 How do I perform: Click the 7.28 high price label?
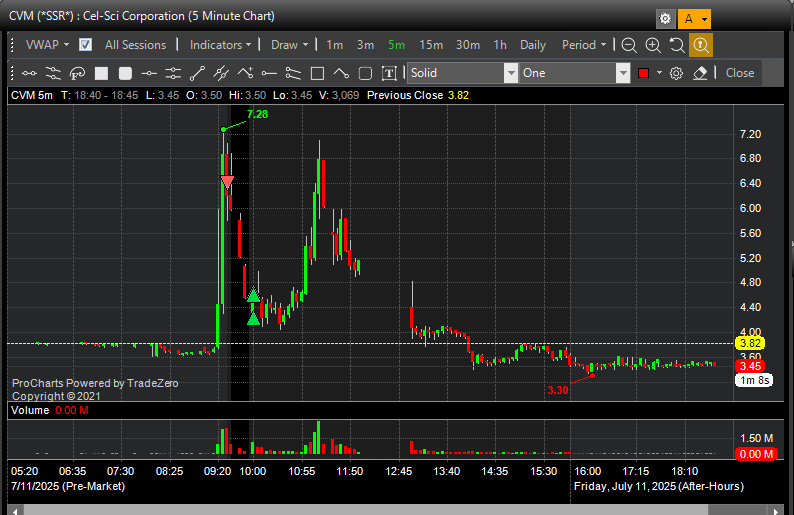[257, 114]
